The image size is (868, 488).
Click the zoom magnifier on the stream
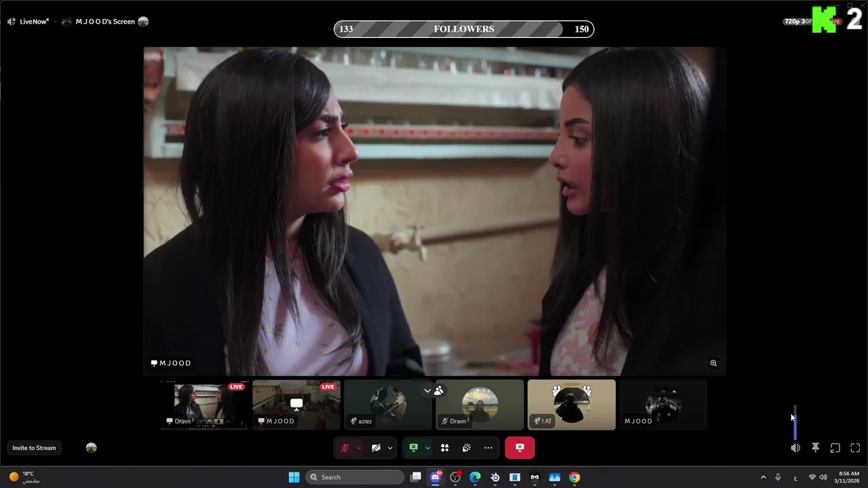713,363
